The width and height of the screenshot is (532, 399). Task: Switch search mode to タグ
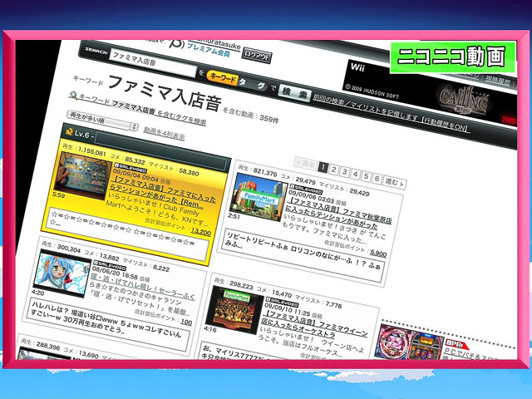[247, 83]
